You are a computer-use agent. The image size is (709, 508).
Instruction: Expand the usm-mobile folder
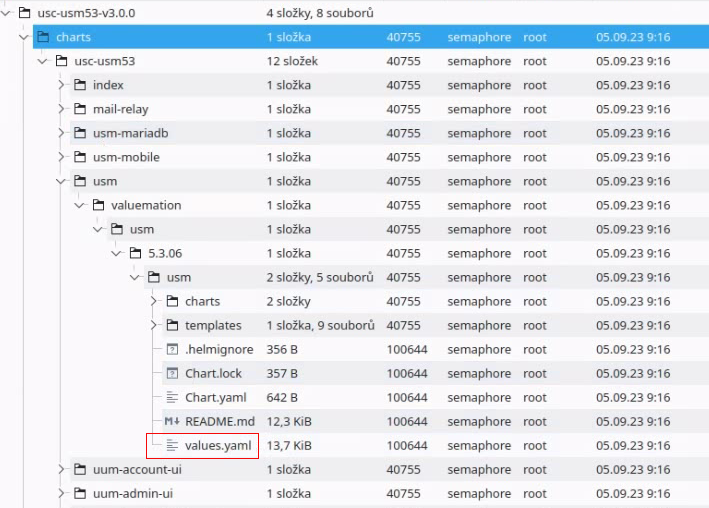coord(61,157)
